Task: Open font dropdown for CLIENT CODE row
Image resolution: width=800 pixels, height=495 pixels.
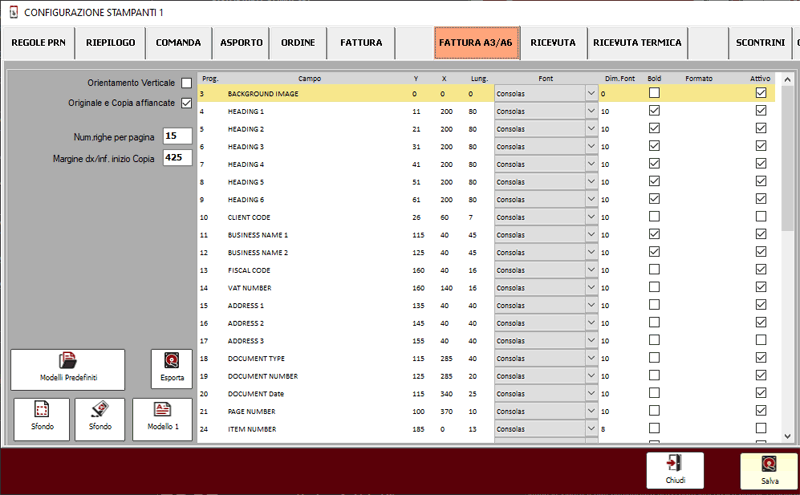Action: pyautogui.click(x=591, y=217)
